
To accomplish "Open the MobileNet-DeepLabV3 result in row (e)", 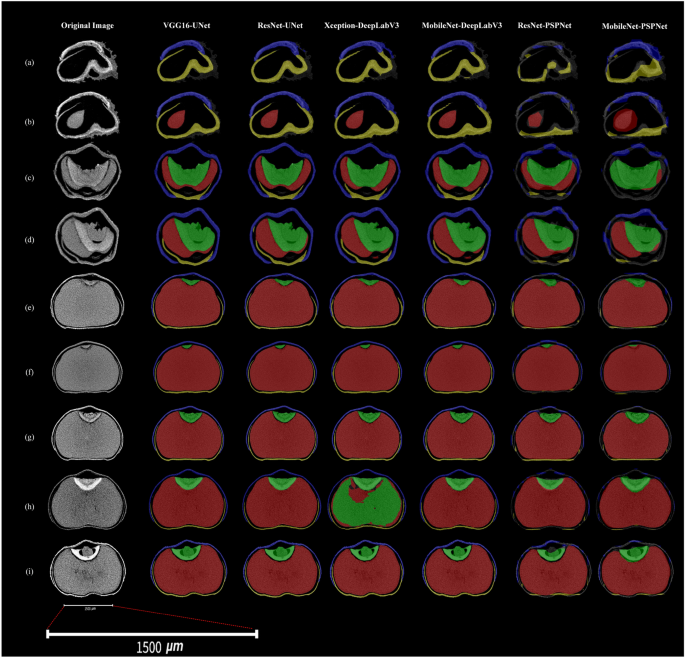I will coord(460,301).
